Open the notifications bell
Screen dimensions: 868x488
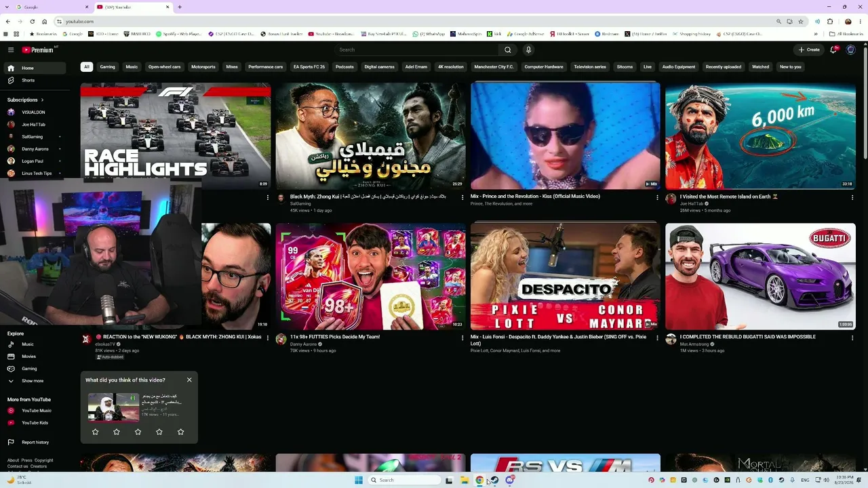click(x=833, y=49)
